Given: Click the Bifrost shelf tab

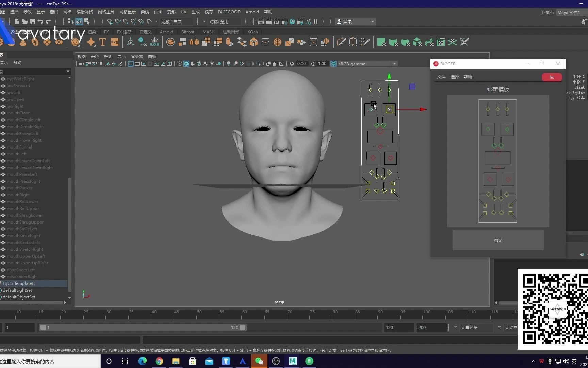Looking at the screenshot, I should 188,32.
